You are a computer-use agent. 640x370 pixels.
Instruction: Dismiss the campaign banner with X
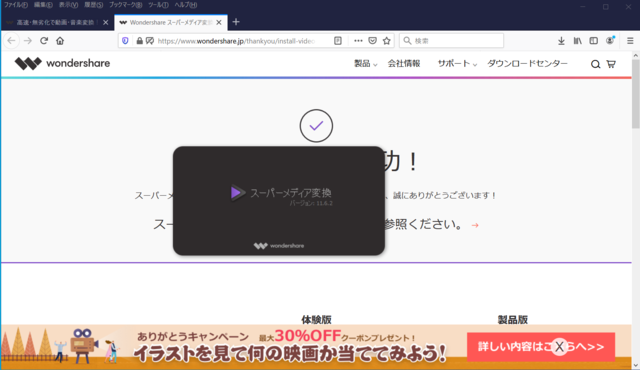click(x=559, y=347)
